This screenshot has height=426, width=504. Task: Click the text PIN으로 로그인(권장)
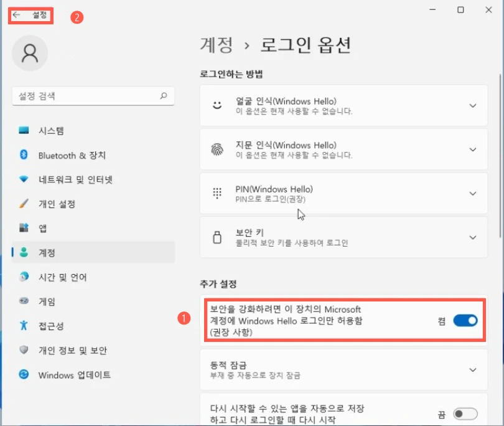[x=270, y=199]
